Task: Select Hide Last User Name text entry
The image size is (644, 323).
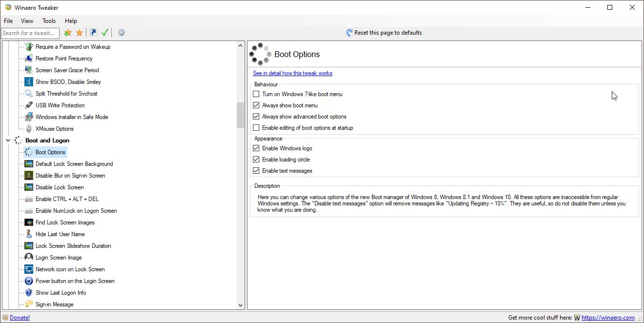Action: coord(60,234)
